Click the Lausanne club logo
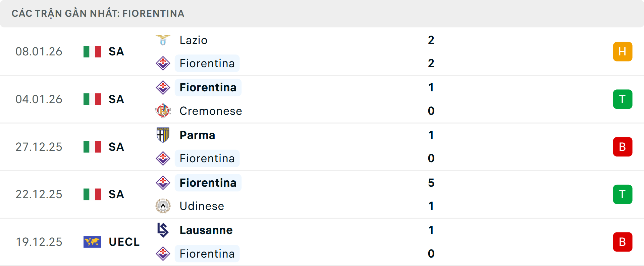The image size is (644, 266). click(x=163, y=230)
